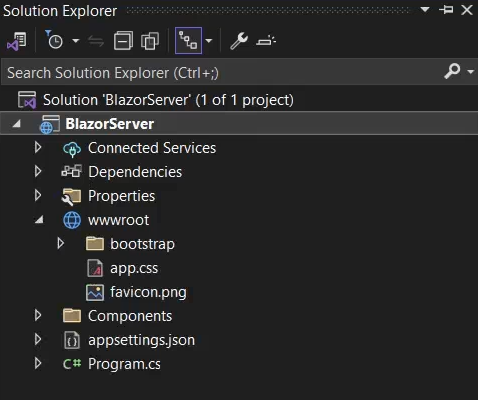Click the magnifier search icon

[452, 71]
